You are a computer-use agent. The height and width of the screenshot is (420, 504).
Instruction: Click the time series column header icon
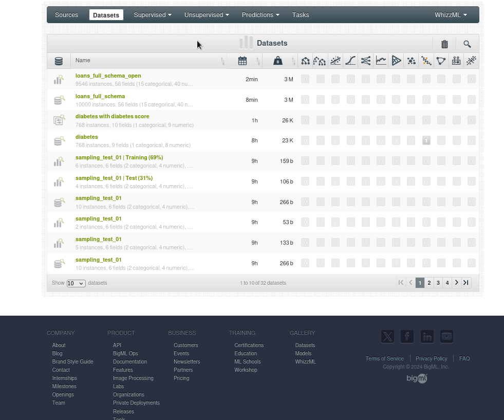(x=381, y=61)
